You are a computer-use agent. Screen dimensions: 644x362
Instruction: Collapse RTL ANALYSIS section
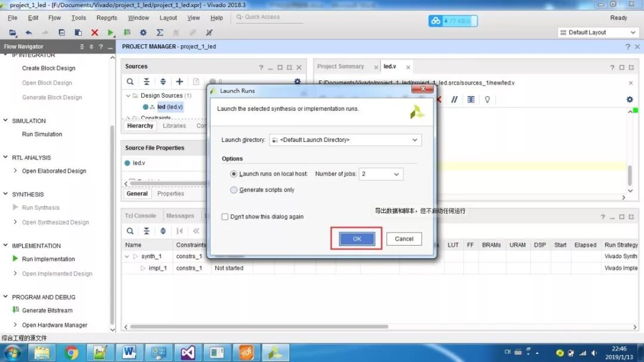point(5,157)
